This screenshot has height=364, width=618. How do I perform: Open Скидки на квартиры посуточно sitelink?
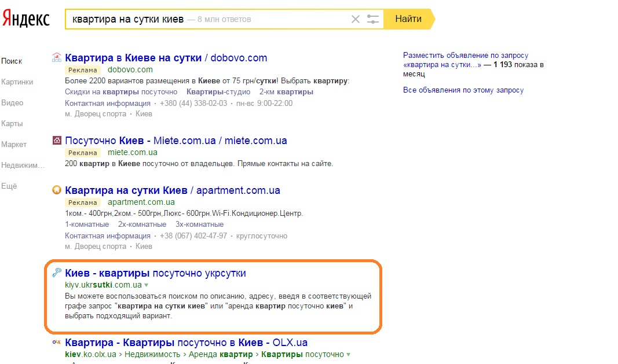(121, 92)
